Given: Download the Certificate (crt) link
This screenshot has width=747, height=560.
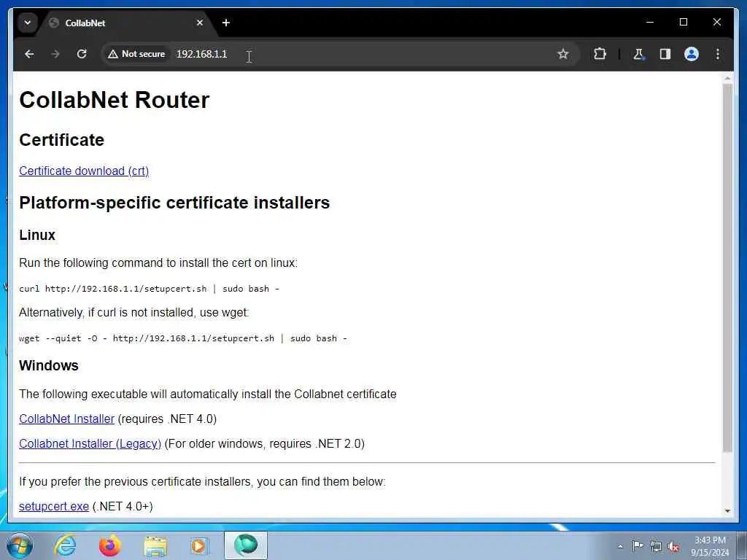Looking at the screenshot, I should (84, 171).
